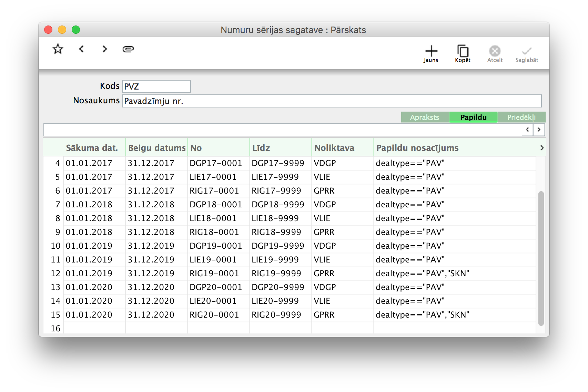Image resolution: width=588 pixels, height=392 pixels.
Task: Click in the Kods input field
Action: pos(156,86)
